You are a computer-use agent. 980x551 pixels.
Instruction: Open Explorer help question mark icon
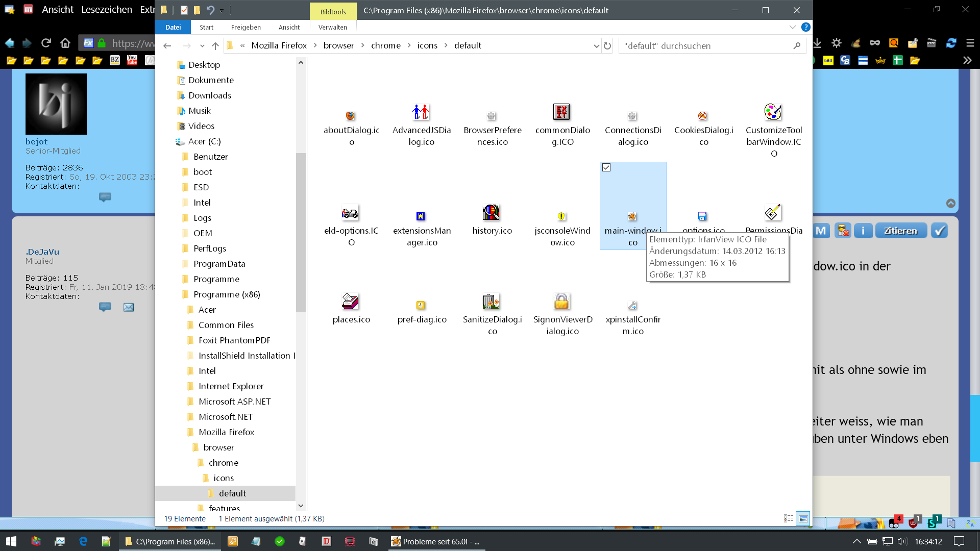click(x=805, y=27)
